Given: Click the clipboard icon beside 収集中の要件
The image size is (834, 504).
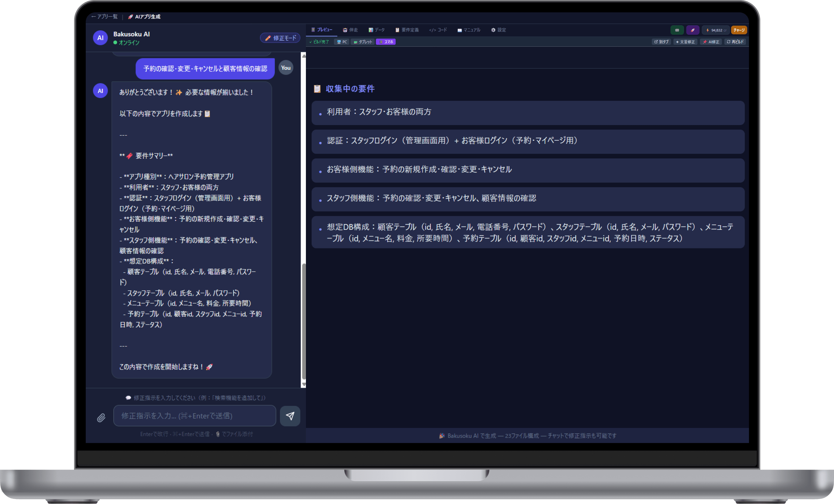Looking at the screenshot, I should coord(317,89).
